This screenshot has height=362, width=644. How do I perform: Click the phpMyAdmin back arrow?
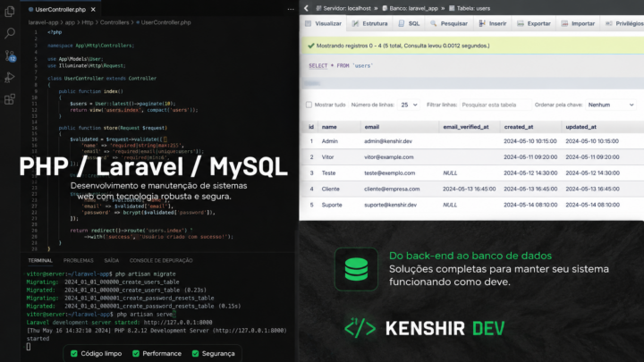[306, 8]
